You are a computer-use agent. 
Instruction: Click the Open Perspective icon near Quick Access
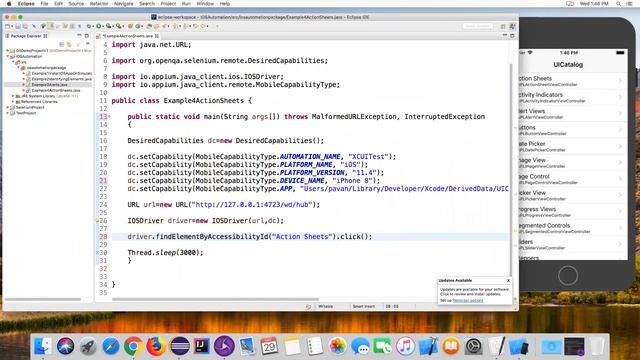point(503,26)
